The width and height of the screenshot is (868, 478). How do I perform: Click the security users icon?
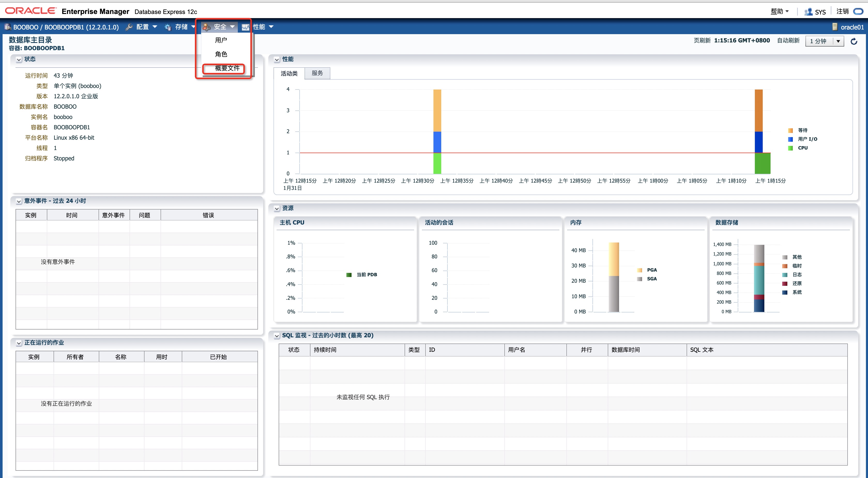click(207, 27)
